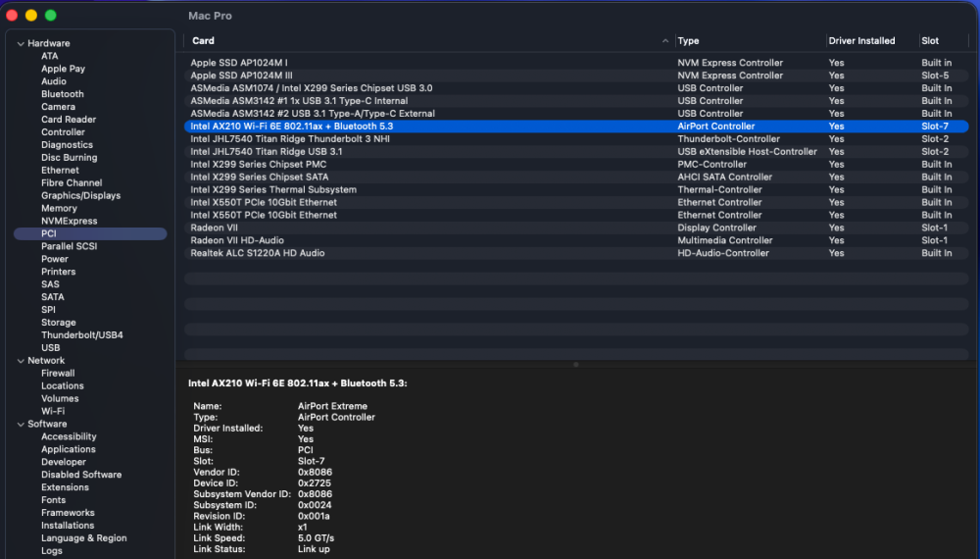The width and height of the screenshot is (980, 559).
Task: Select Intel JHL7540 Titan Ridge USB 3.1 row
Action: point(576,152)
